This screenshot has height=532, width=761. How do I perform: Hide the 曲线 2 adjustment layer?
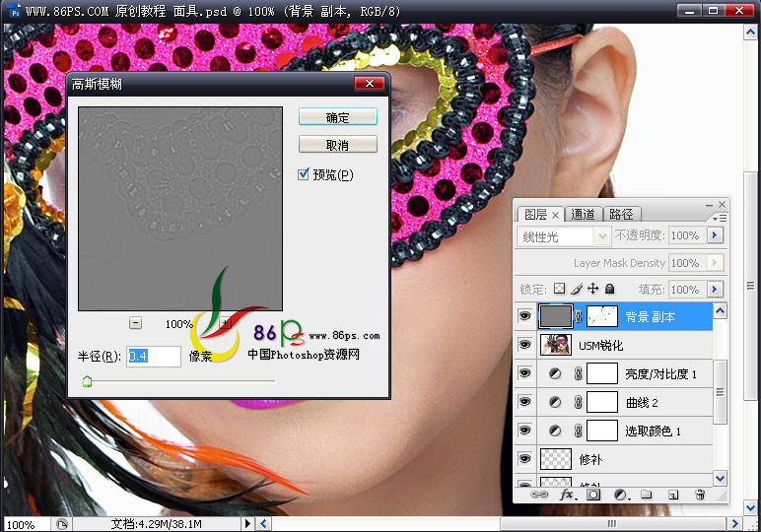524,402
